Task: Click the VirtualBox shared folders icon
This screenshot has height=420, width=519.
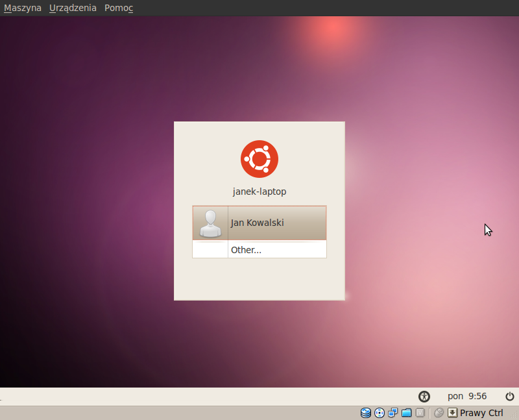Action: pyautogui.click(x=407, y=413)
